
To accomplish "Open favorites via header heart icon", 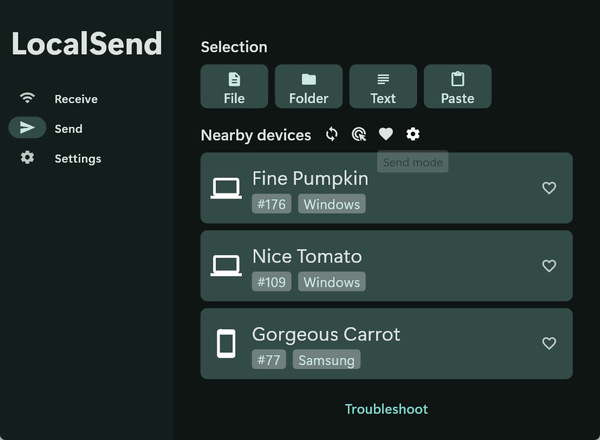I will tap(386, 135).
